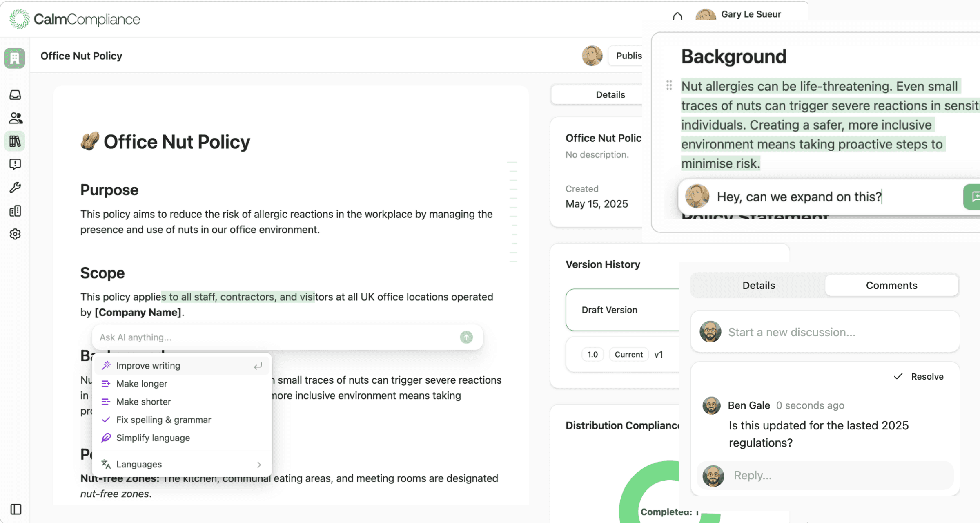Click the Publish button
The image size is (980, 523).
click(x=629, y=56)
